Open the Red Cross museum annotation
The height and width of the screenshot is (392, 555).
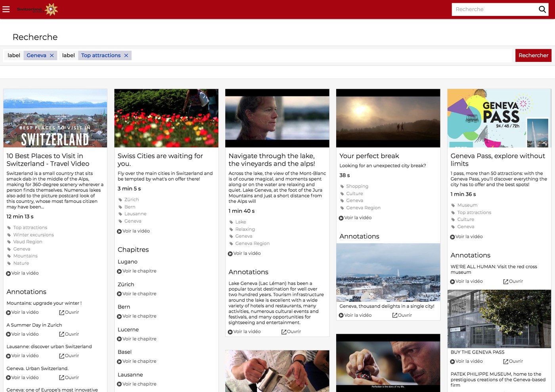pos(513,281)
